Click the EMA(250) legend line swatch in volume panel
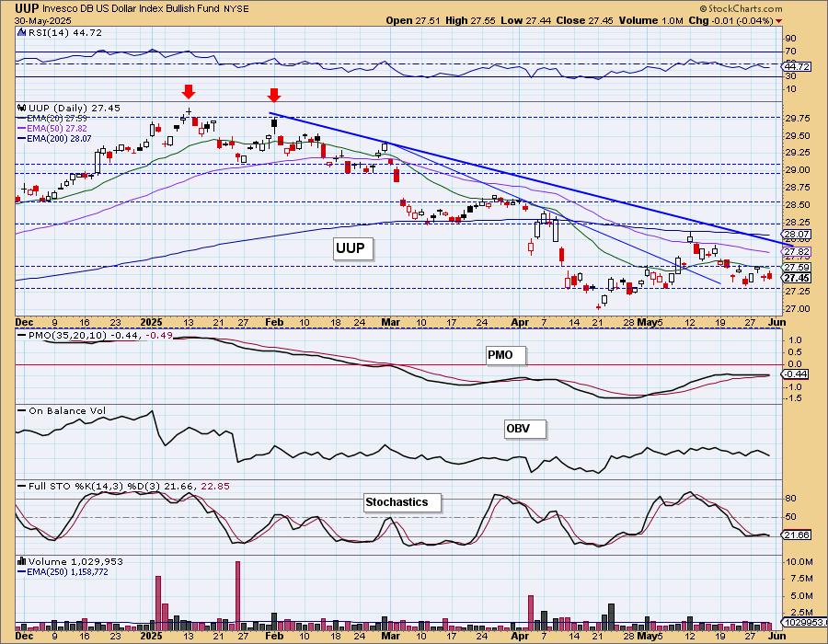828x644 pixels. (22, 571)
